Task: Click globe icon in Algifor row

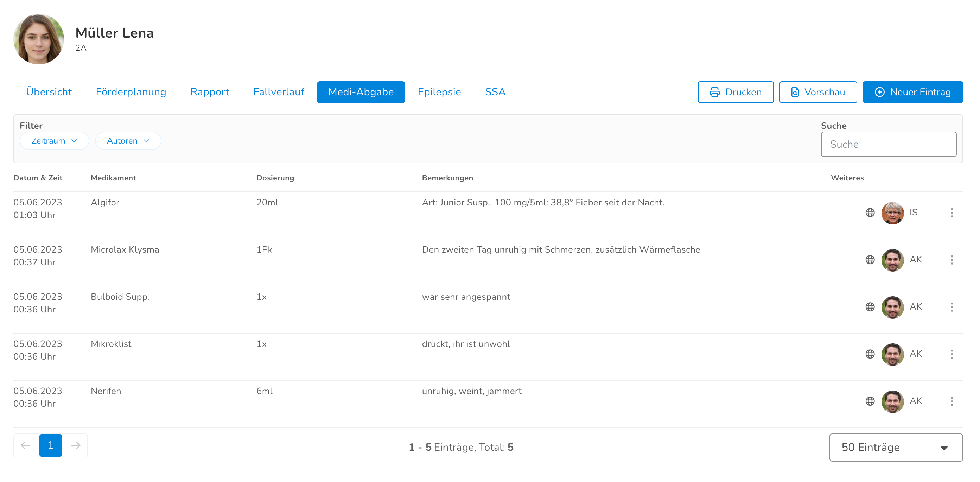Action: (x=870, y=213)
